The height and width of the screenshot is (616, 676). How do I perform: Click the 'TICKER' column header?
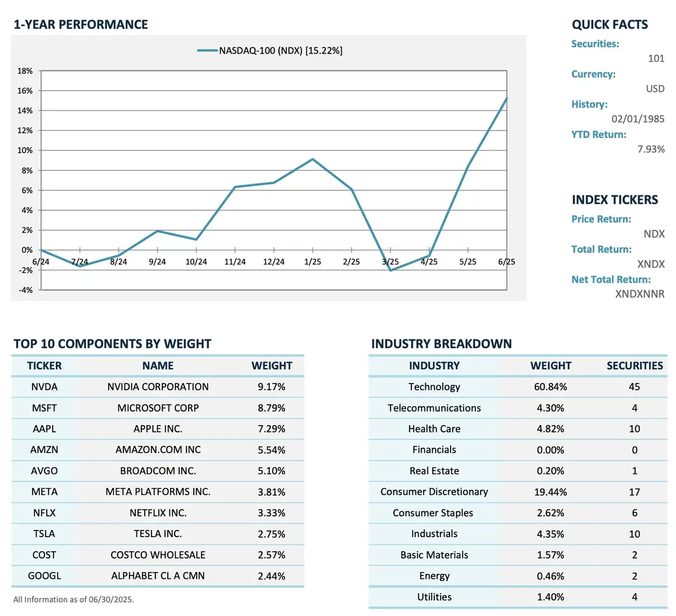click(45, 366)
